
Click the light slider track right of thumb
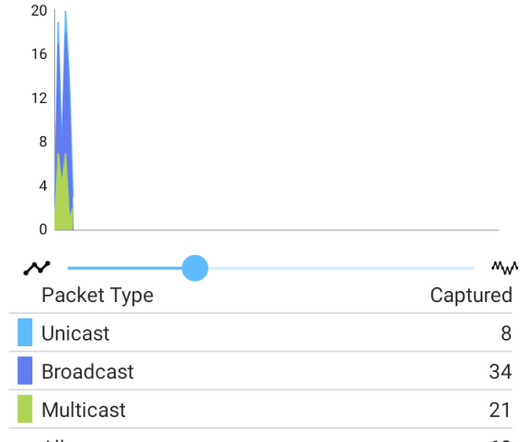(341, 268)
